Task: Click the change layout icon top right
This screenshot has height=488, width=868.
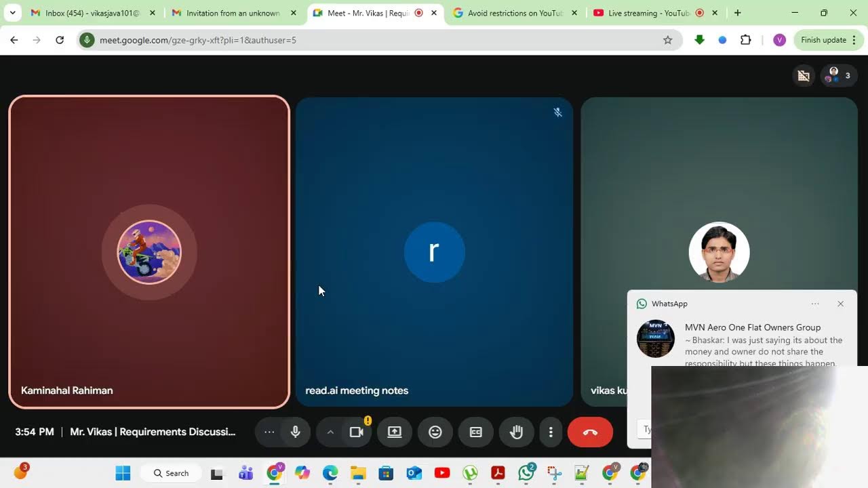Action: (804, 76)
